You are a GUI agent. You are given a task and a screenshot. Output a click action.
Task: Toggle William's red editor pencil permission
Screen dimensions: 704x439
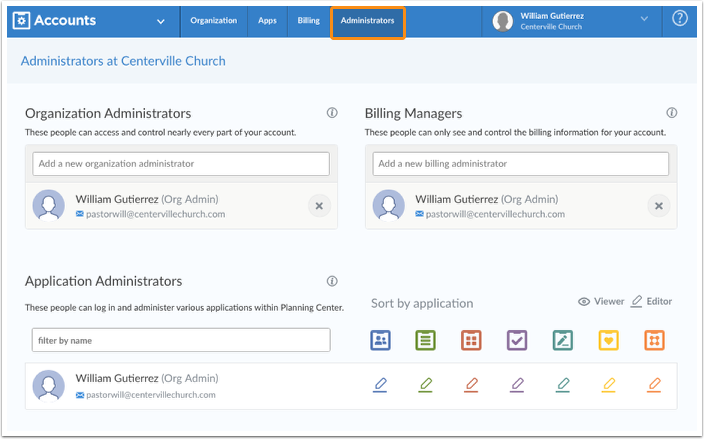tap(471, 385)
